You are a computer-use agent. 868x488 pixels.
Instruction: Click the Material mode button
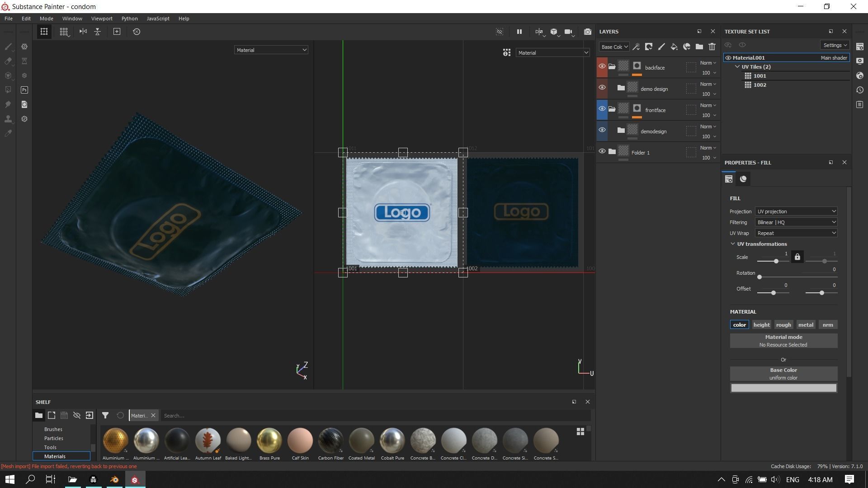pos(783,341)
